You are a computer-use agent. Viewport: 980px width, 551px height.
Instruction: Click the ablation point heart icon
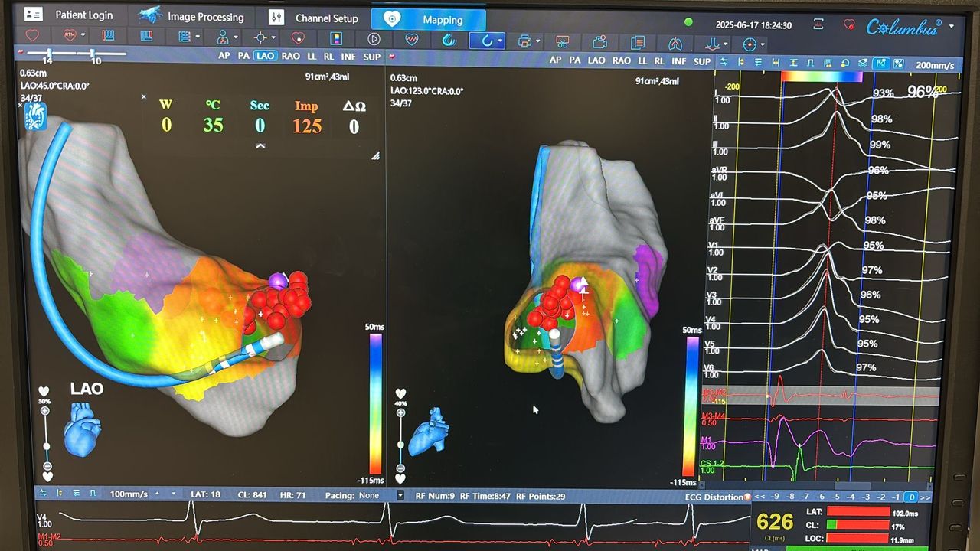pyautogui.click(x=298, y=37)
